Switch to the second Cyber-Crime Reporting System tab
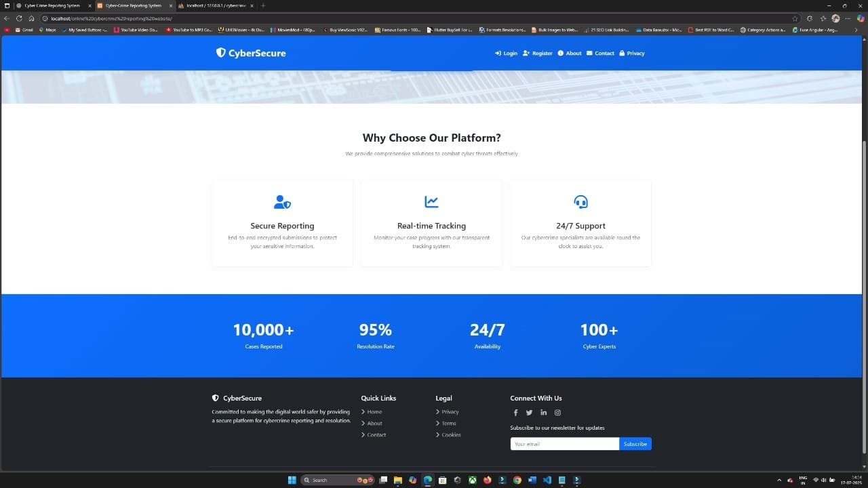 pyautogui.click(x=133, y=5)
